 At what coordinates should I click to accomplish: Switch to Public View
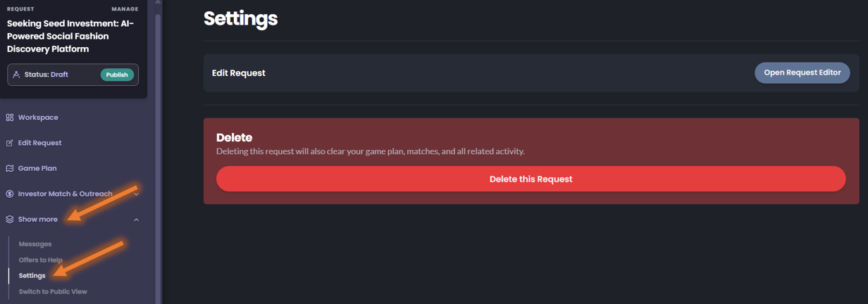click(x=53, y=291)
